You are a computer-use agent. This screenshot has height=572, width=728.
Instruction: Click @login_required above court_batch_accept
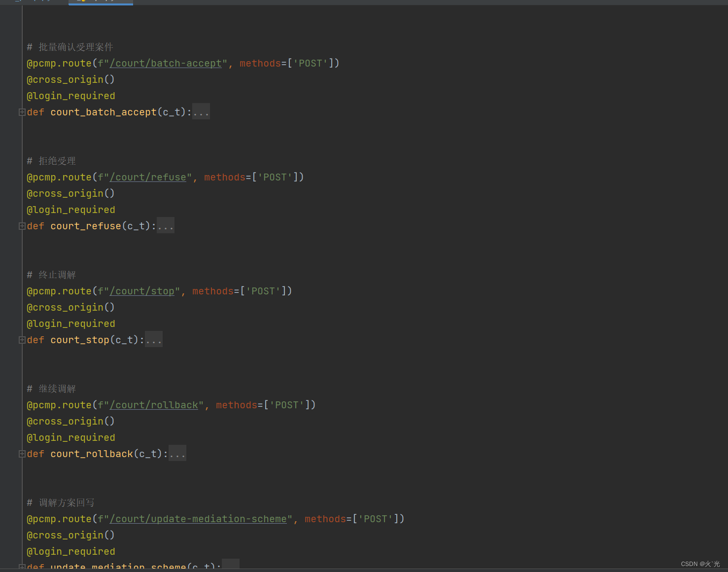[71, 96]
